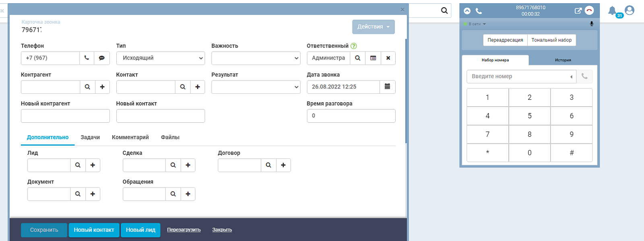Dial the phone number via handset icon
644x241 pixels.
point(87,58)
